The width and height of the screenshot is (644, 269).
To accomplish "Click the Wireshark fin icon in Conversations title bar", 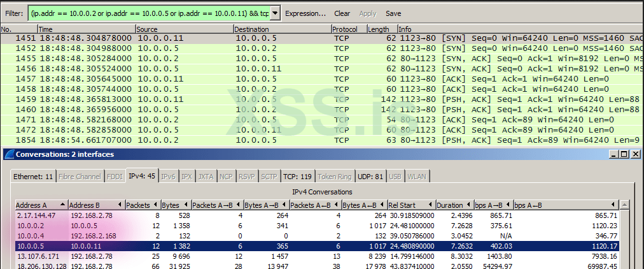I will (8, 154).
